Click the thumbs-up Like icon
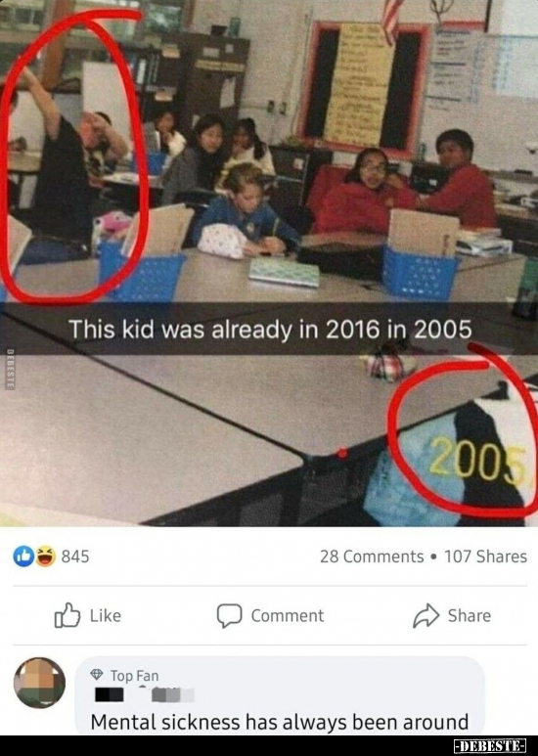This screenshot has width=538, height=756. pyautogui.click(x=67, y=615)
